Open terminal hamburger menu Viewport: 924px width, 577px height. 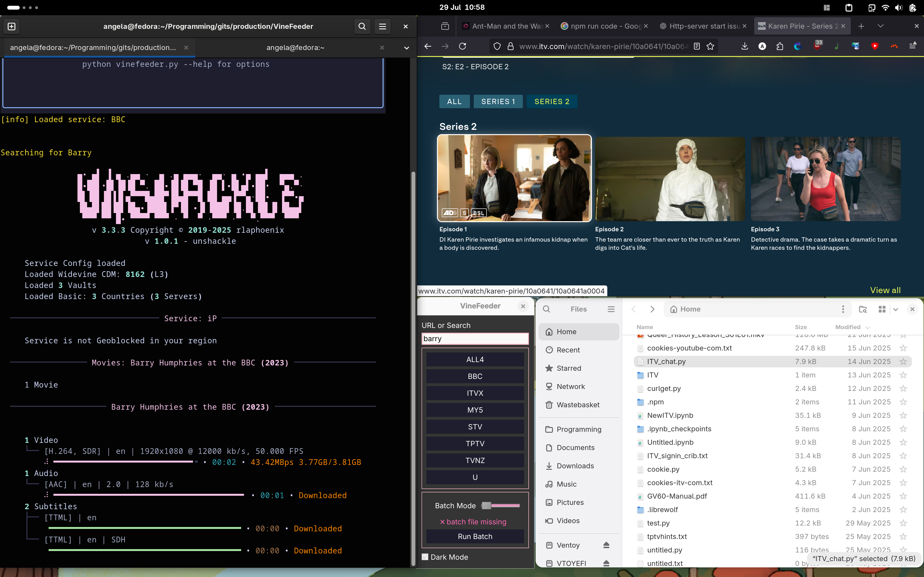pyautogui.click(x=382, y=26)
